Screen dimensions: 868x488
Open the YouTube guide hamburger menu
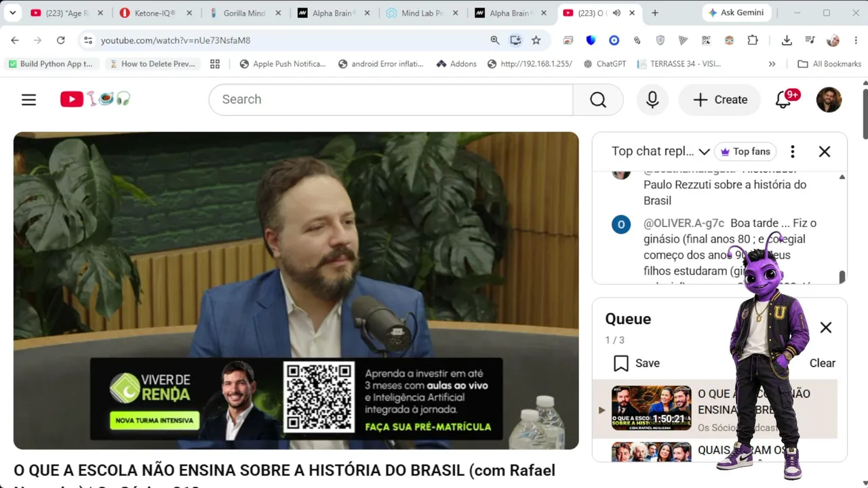(x=28, y=100)
